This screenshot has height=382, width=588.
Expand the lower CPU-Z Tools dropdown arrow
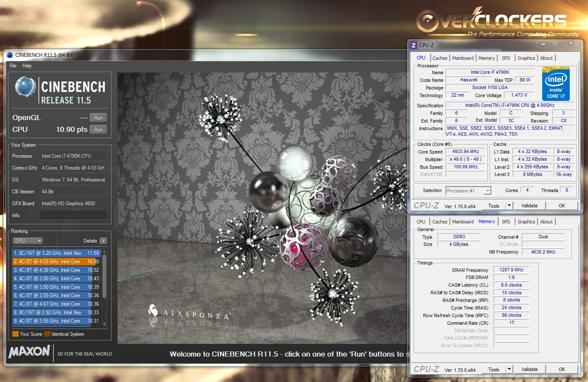click(x=510, y=369)
